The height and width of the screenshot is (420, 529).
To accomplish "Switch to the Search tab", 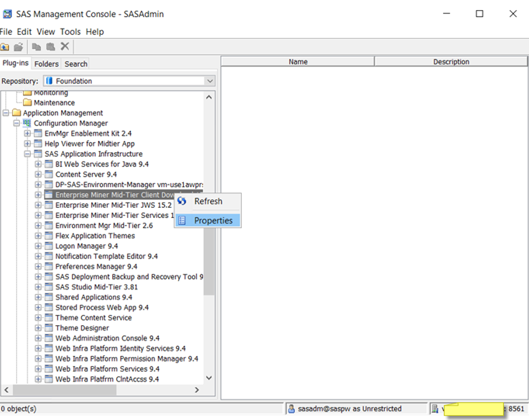I will (75, 64).
